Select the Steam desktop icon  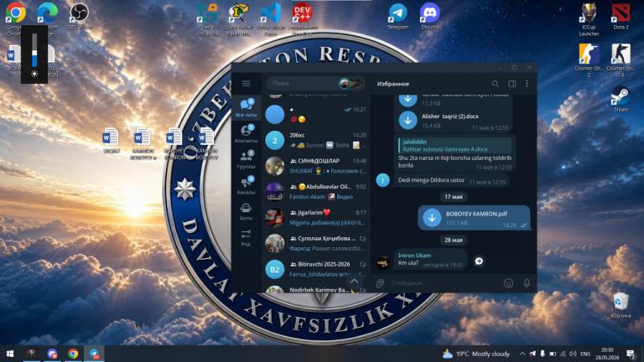point(621,99)
